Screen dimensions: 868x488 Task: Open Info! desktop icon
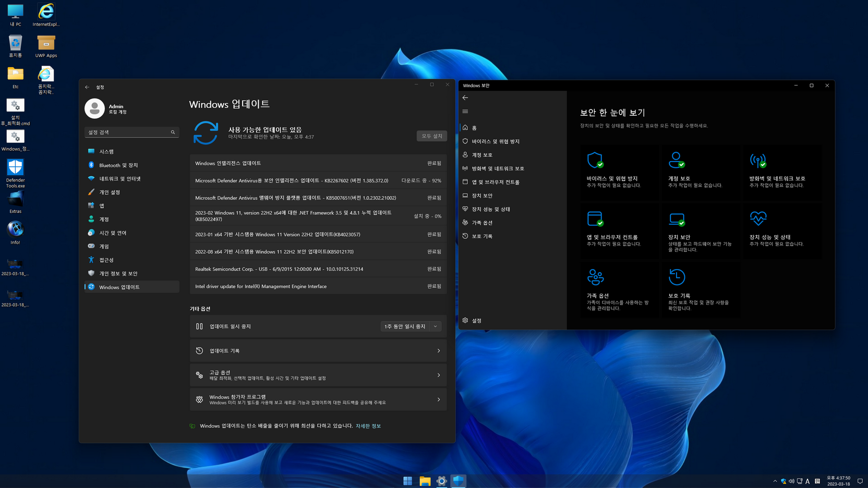click(x=15, y=233)
